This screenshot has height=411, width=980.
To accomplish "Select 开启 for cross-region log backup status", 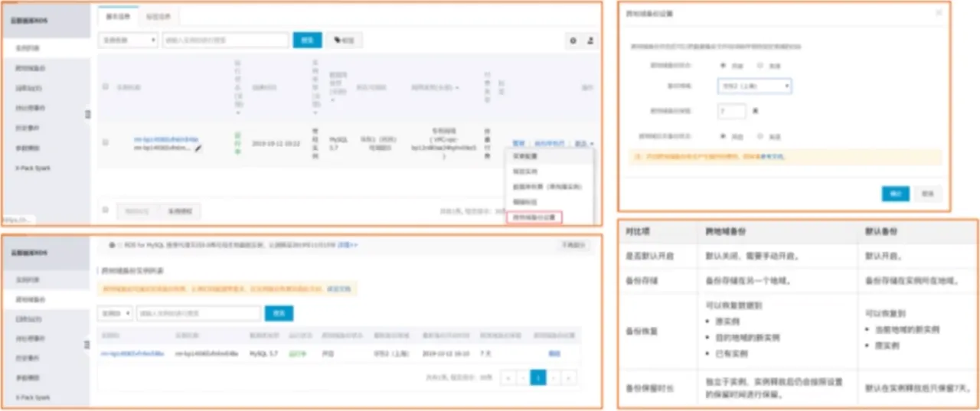I will 724,135.
